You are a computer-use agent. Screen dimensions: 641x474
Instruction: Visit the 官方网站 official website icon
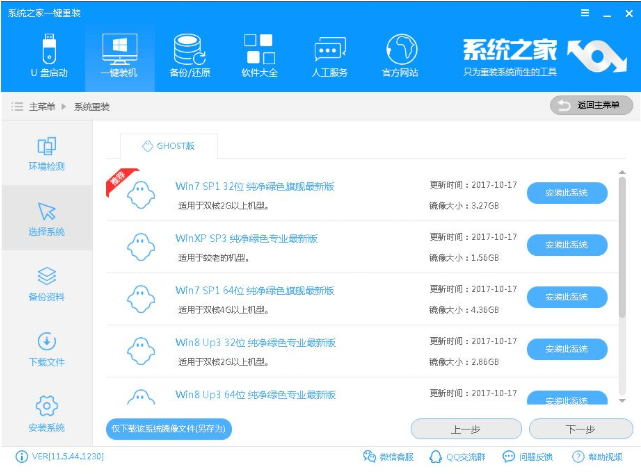[400, 54]
